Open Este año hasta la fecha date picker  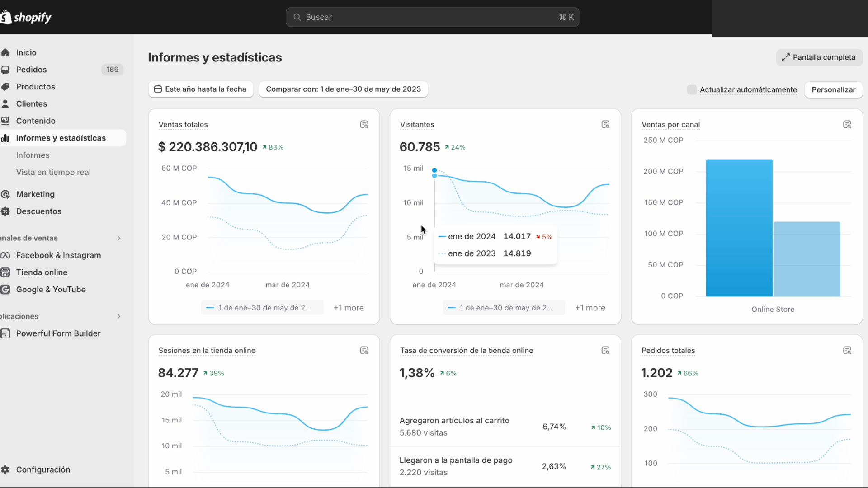tap(201, 89)
